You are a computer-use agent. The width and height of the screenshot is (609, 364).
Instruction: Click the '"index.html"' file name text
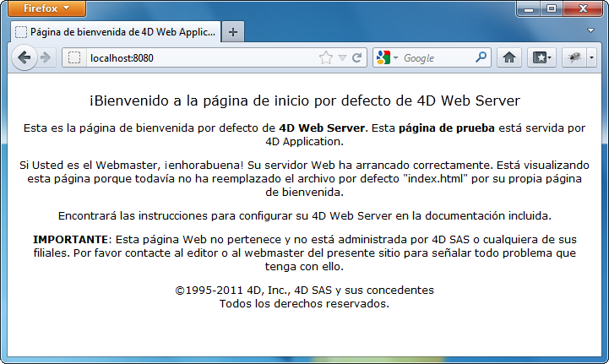coord(435,179)
